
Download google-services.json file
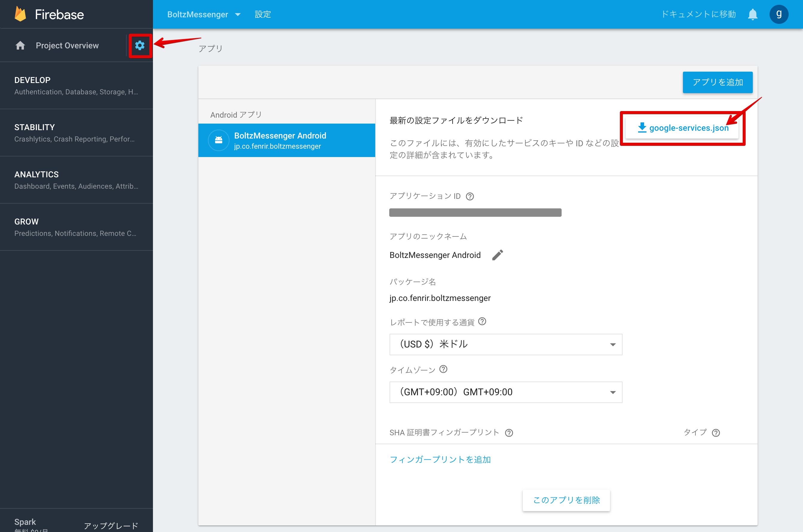pos(682,127)
